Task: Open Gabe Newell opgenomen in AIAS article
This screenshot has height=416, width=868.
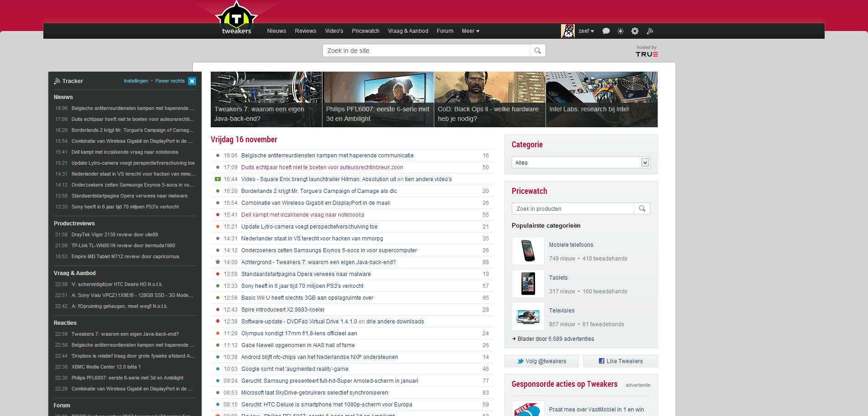Action: (298, 345)
